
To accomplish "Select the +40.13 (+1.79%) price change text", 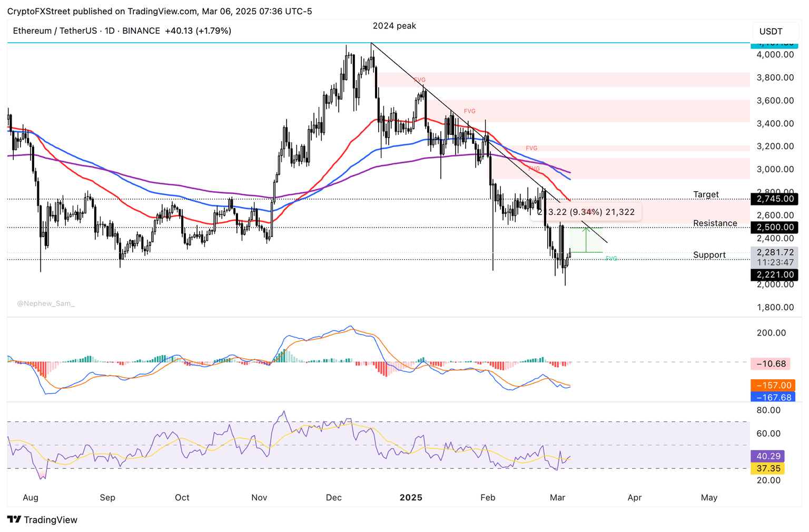I will [x=198, y=31].
